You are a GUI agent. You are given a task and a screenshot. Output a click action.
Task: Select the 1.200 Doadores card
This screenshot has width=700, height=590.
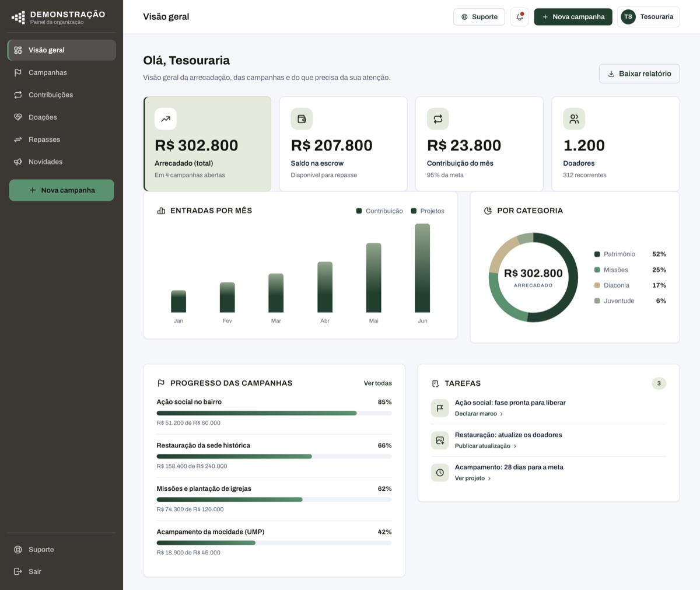[x=615, y=144]
